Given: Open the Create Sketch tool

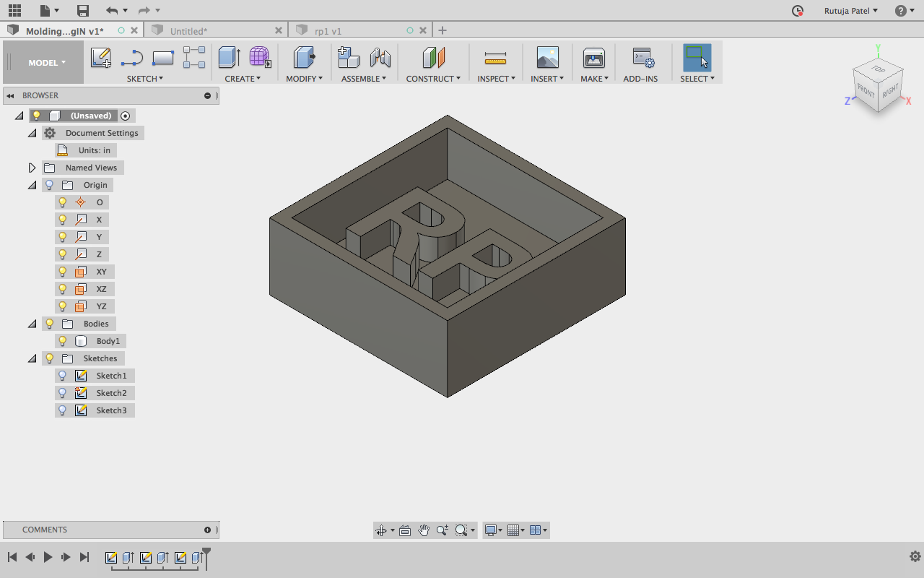Looking at the screenshot, I should [102, 58].
